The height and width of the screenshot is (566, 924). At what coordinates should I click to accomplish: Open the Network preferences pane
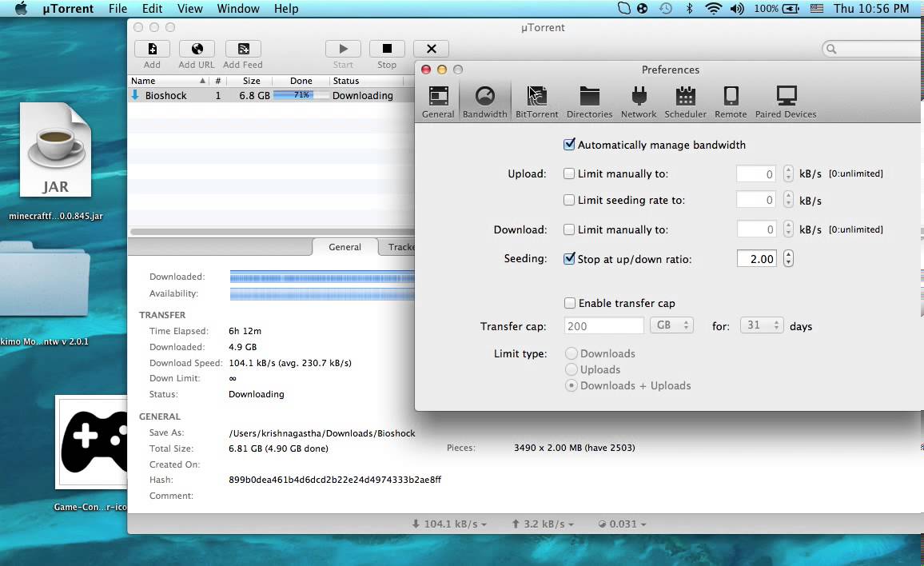638,102
